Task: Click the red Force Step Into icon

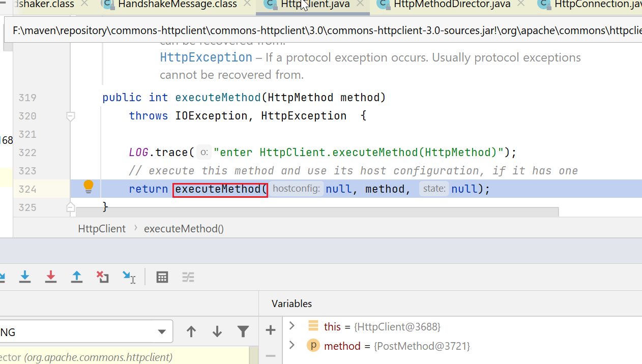Action: 51,277
